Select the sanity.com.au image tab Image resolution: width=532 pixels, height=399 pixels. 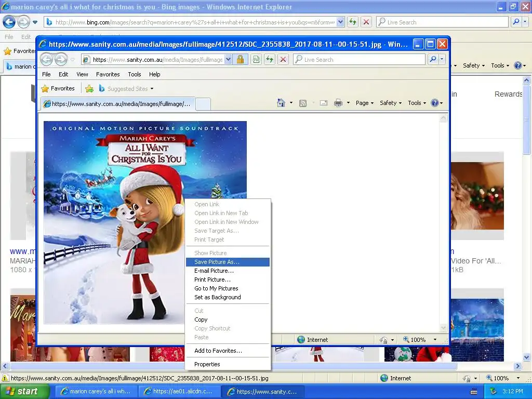tap(118, 104)
